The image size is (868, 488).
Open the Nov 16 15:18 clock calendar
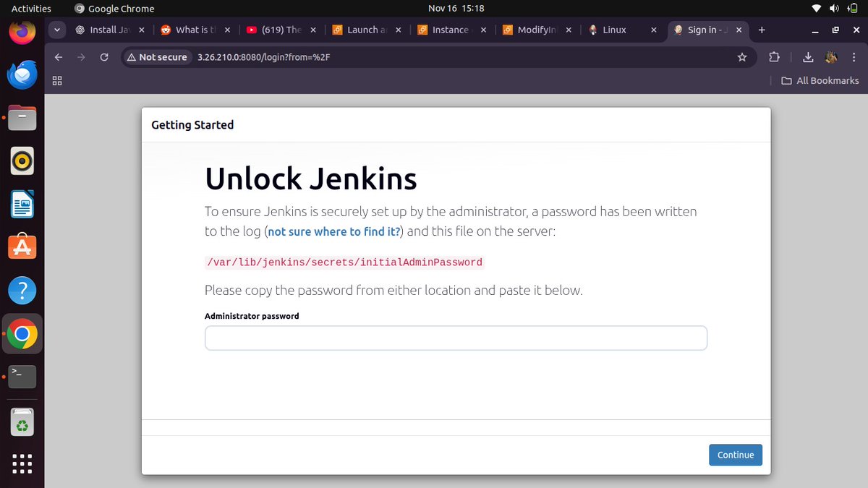click(456, 9)
